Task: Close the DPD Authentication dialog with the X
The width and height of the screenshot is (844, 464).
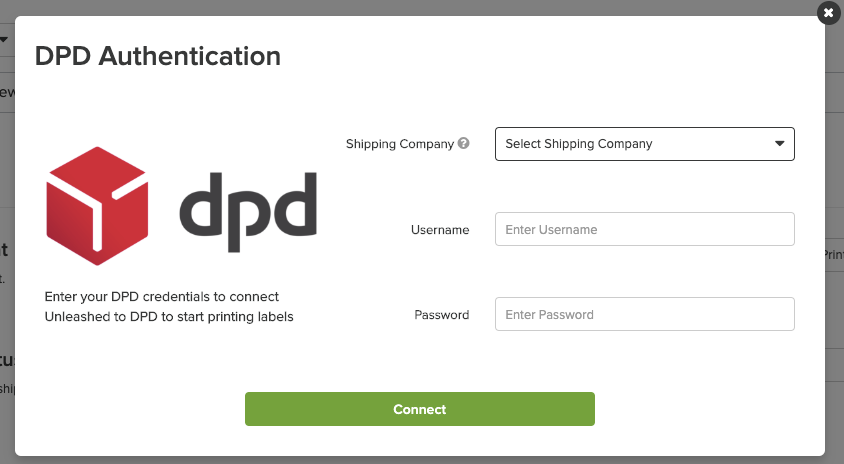Action: click(828, 14)
